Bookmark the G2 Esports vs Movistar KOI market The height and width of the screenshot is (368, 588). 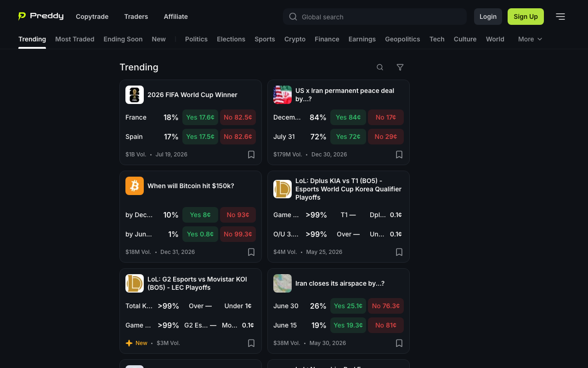tap(251, 343)
